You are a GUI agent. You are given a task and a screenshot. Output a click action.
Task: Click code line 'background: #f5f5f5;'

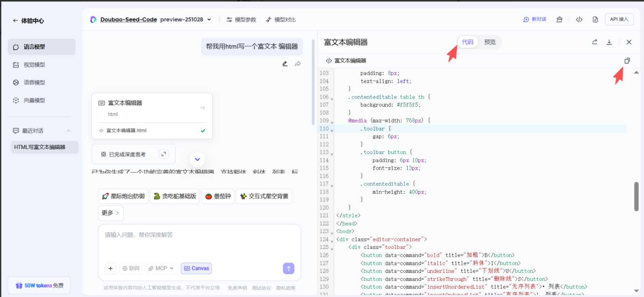point(390,105)
